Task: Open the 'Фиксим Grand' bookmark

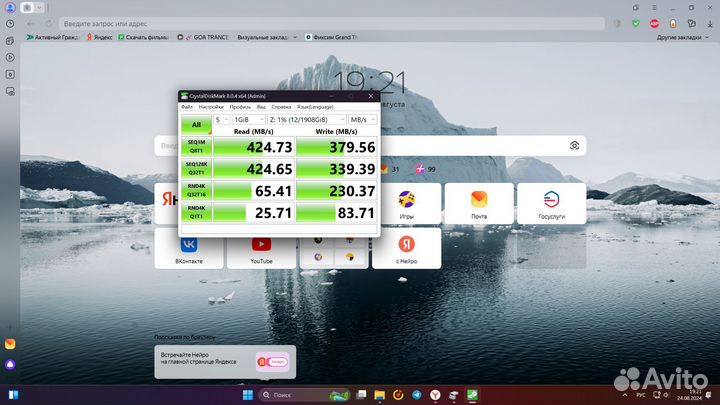Action: [331, 37]
